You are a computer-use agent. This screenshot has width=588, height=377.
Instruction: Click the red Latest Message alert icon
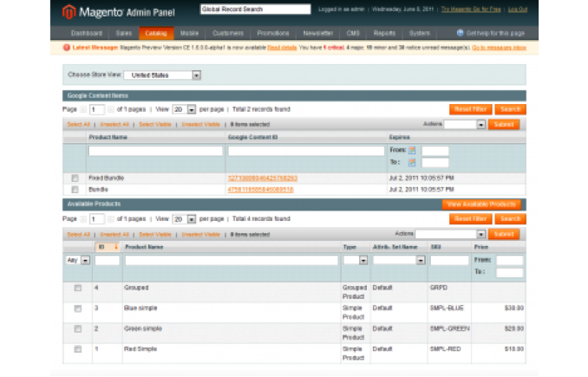coord(67,48)
